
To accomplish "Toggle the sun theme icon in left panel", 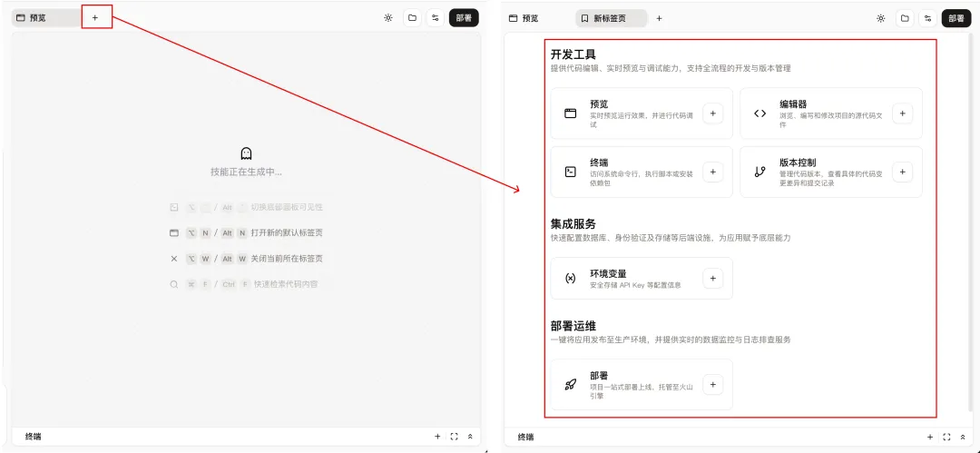I will pyautogui.click(x=388, y=17).
